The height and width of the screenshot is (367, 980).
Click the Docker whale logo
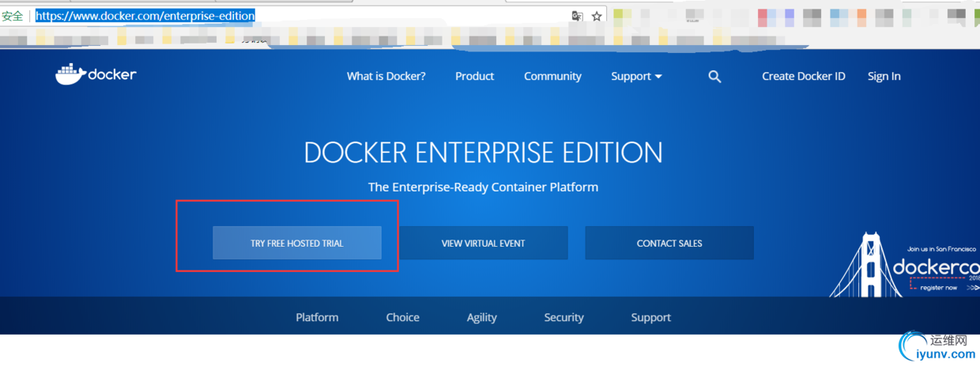[96, 74]
